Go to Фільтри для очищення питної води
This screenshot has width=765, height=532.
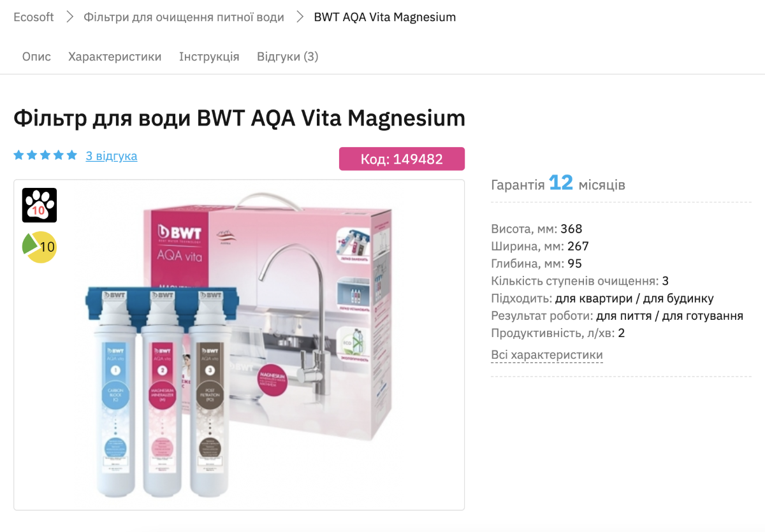coord(184,17)
